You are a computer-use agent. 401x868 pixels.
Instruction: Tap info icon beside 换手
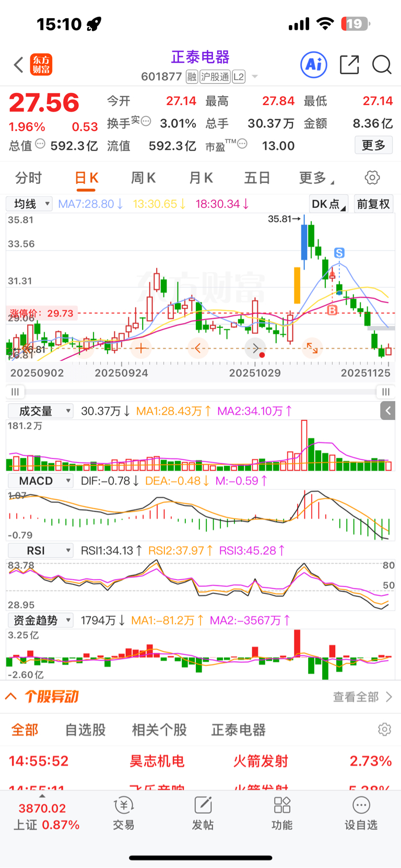pyautogui.click(x=146, y=121)
